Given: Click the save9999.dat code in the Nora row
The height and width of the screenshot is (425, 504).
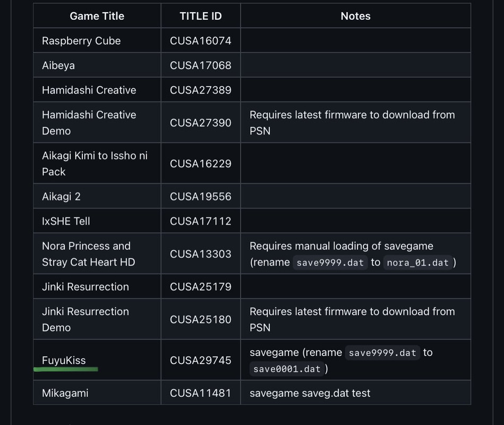Looking at the screenshot, I should pos(330,262).
